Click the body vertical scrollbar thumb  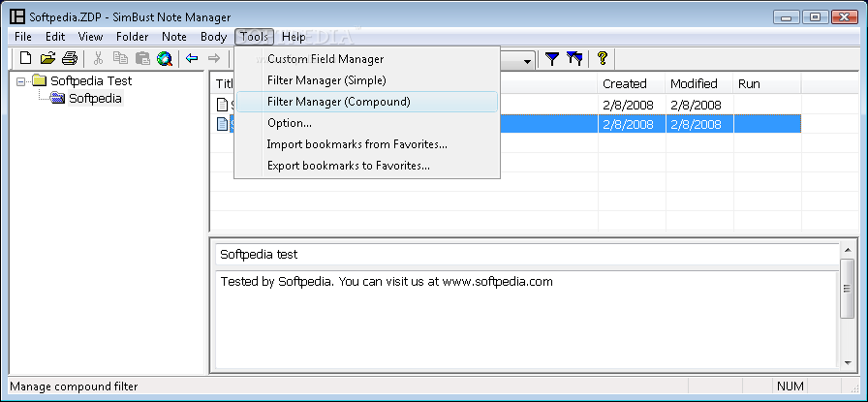pyautogui.click(x=848, y=288)
